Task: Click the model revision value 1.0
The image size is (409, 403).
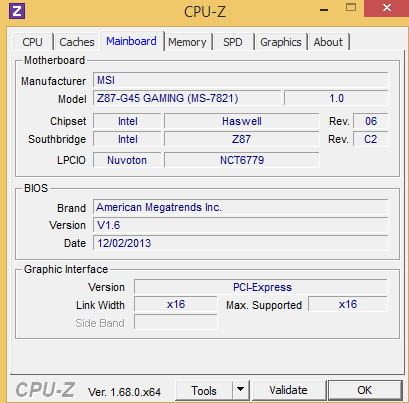Action: 336,98
